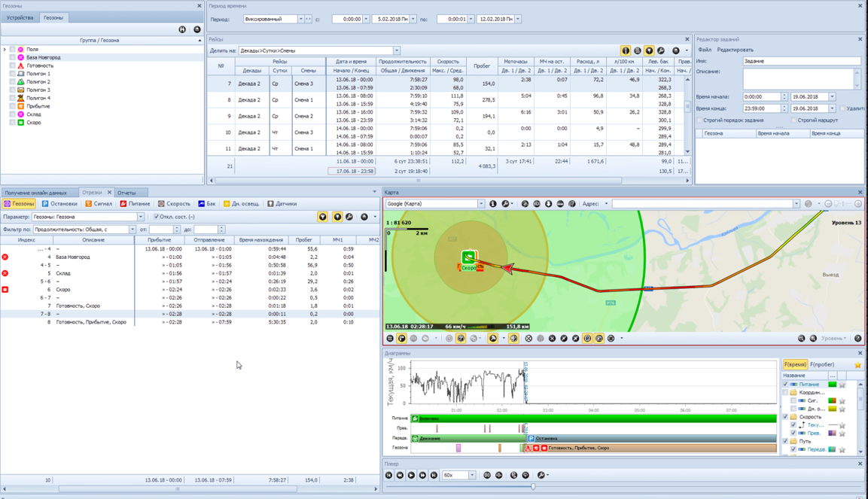Select the Остановки segment type
This screenshot has height=499, width=868.
click(x=59, y=203)
